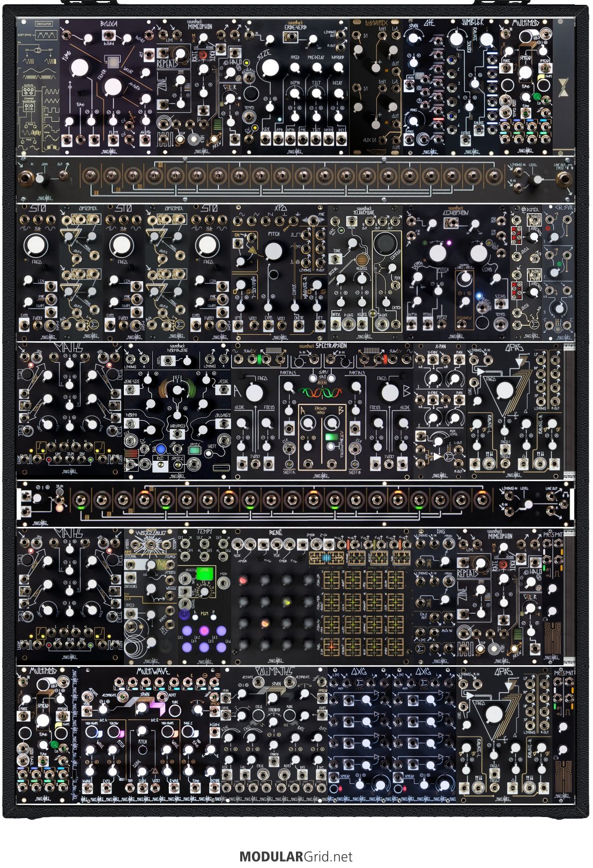Click the CH1 channel button on Tempi

point(187,631)
